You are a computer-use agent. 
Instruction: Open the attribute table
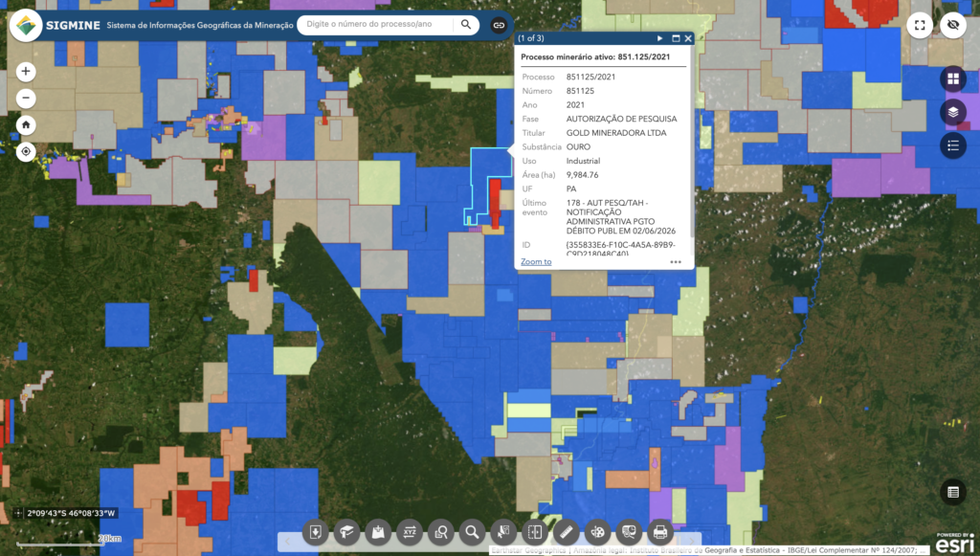coord(953,492)
